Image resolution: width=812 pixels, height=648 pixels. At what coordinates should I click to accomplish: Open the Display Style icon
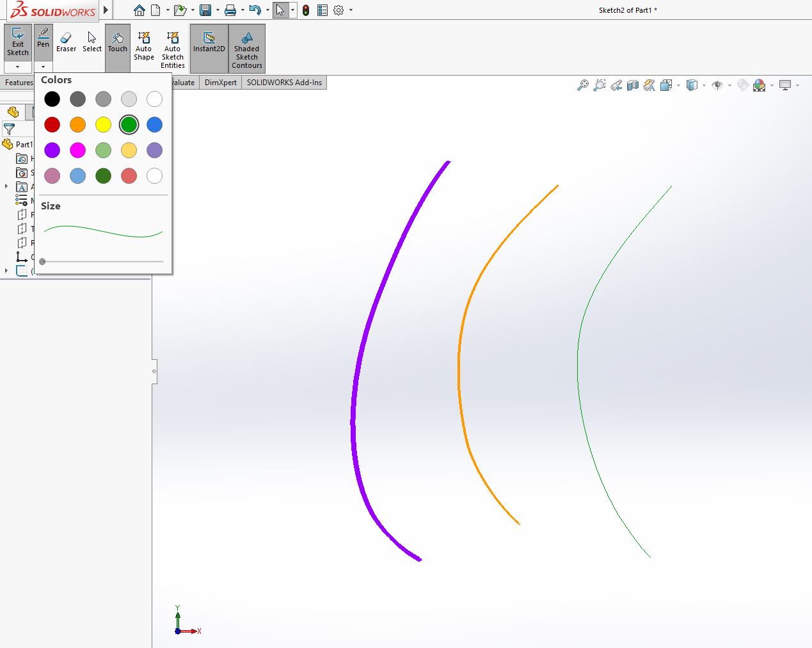click(x=692, y=85)
